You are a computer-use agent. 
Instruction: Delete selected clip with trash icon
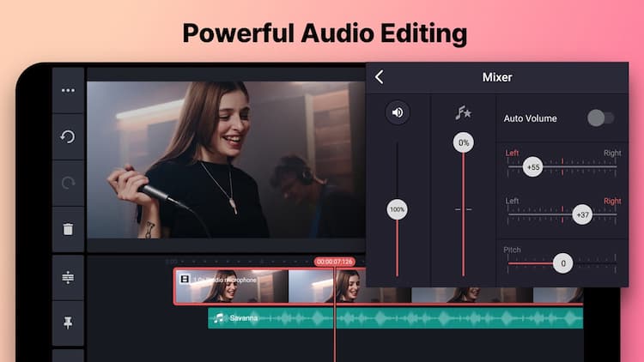[68, 229]
